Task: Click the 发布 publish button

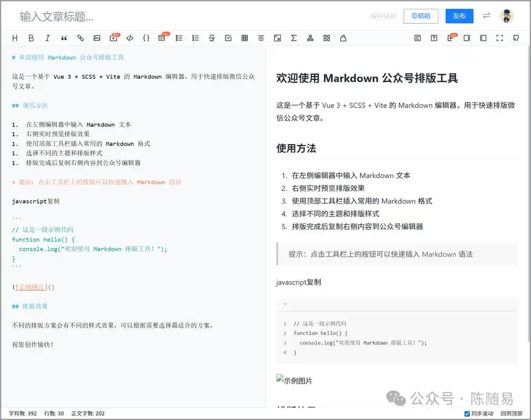Action: pos(459,16)
